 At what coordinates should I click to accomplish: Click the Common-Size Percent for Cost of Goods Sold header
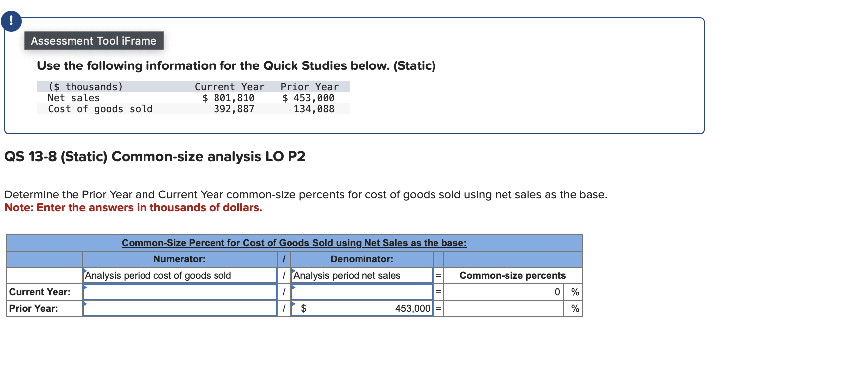pyautogui.click(x=294, y=243)
